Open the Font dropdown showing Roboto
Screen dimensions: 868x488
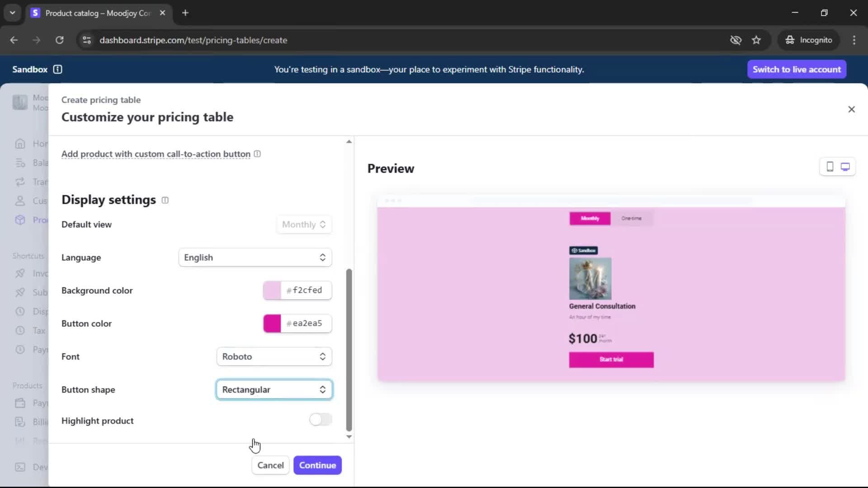tap(274, 357)
